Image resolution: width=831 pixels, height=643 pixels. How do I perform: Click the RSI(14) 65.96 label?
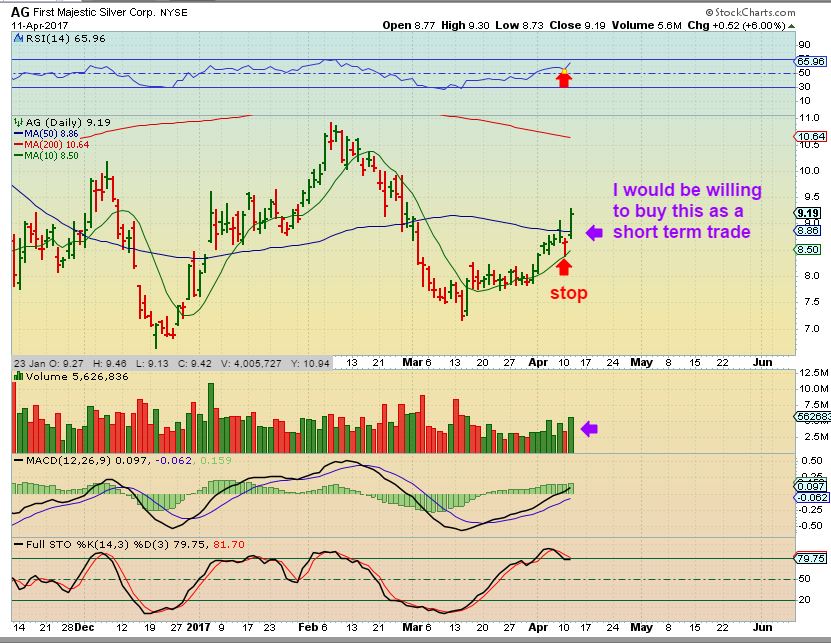pos(65,38)
